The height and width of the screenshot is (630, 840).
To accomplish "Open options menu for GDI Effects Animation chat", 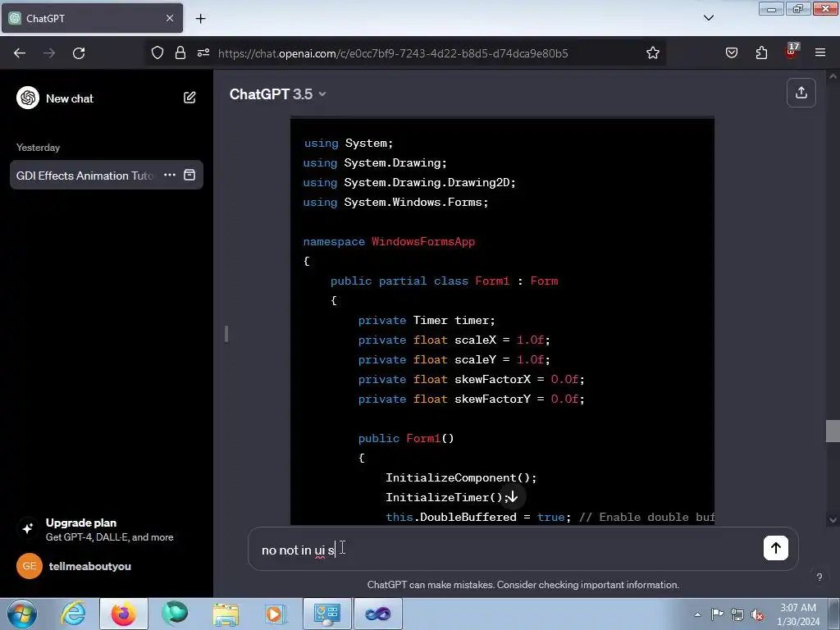I will [170, 176].
